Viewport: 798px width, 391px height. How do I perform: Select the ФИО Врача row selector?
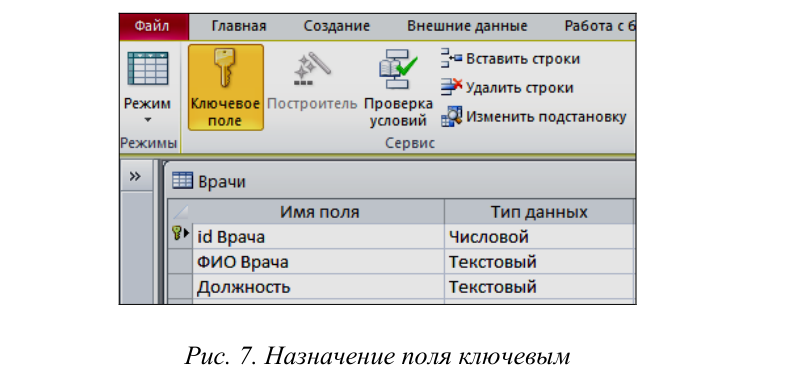(x=180, y=262)
